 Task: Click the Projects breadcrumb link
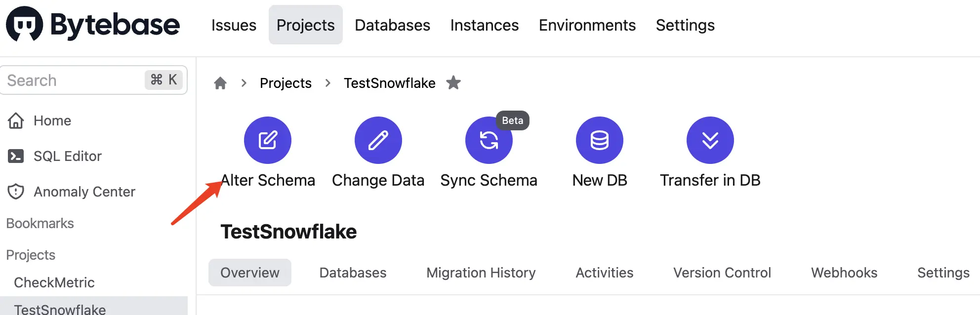[x=286, y=83]
